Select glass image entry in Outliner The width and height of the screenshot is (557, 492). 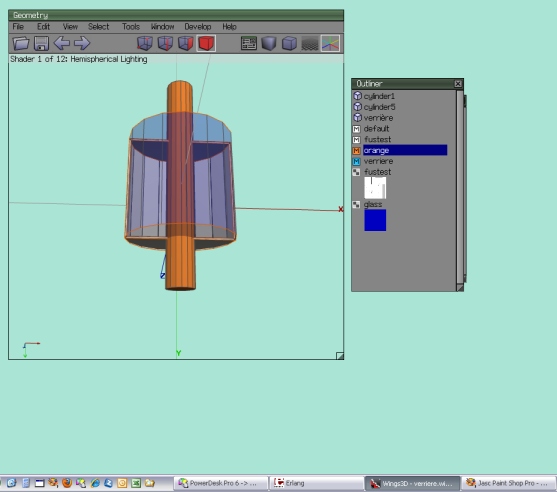pos(373,204)
